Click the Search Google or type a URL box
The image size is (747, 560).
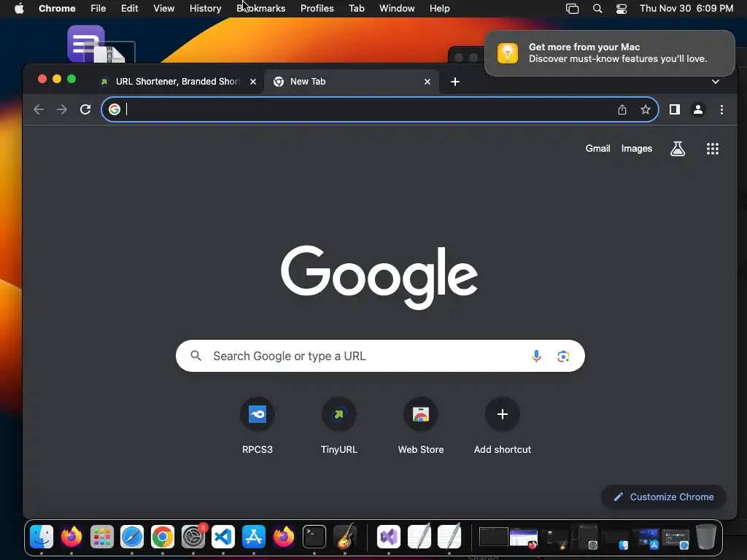[x=380, y=356]
